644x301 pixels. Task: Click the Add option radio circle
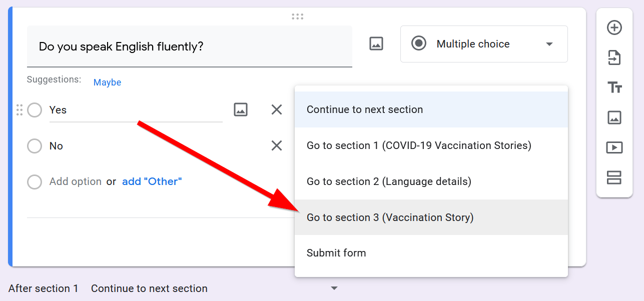pyautogui.click(x=35, y=182)
